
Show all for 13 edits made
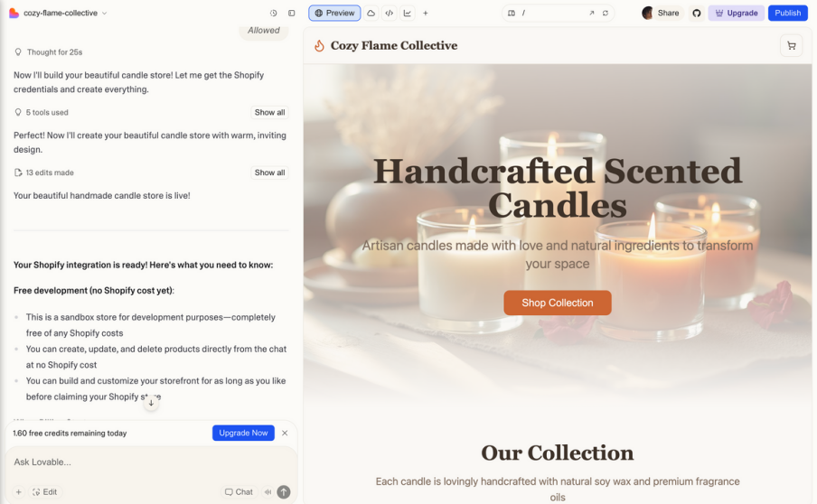[269, 173]
